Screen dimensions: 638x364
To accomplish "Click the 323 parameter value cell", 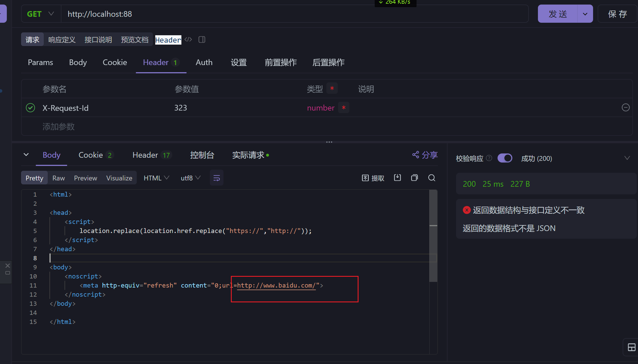I will 181,108.
